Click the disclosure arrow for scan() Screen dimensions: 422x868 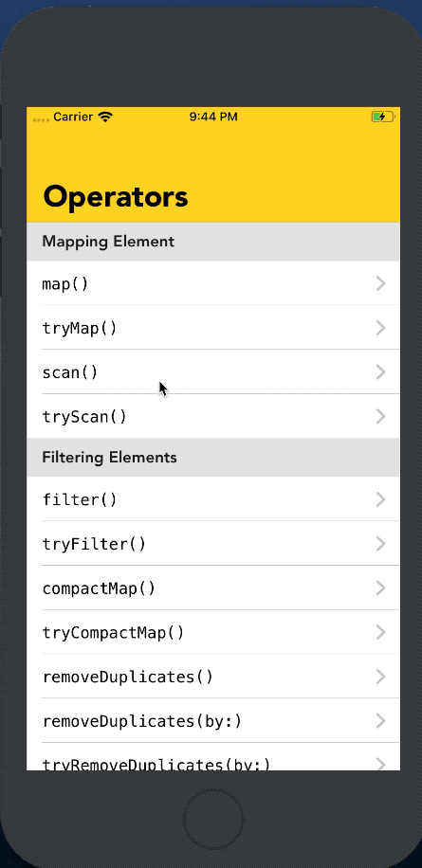380,372
